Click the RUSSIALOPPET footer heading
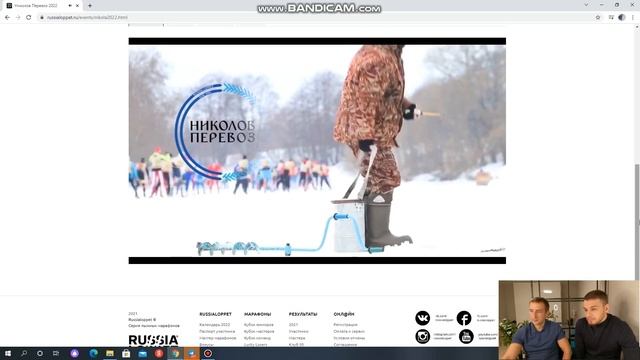 point(216,314)
